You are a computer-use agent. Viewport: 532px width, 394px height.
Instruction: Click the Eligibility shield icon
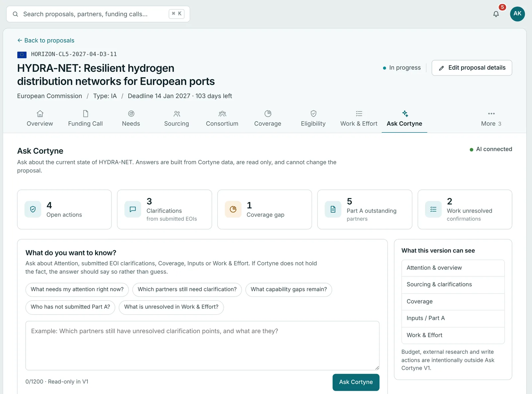click(313, 114)
